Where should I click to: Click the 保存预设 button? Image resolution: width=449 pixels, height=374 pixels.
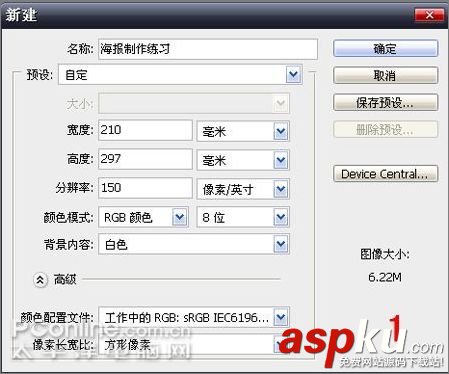coord(385,102)
